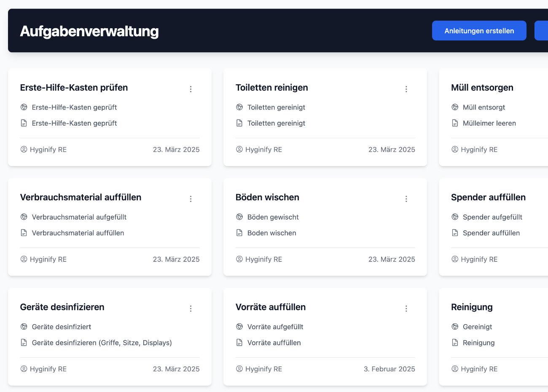This screenshot has width=548, height=392.
Task: Click document icon beside Geräte desinfizieren (Griffe, Sitze, Displays)
Action: [x=24, y=343]
